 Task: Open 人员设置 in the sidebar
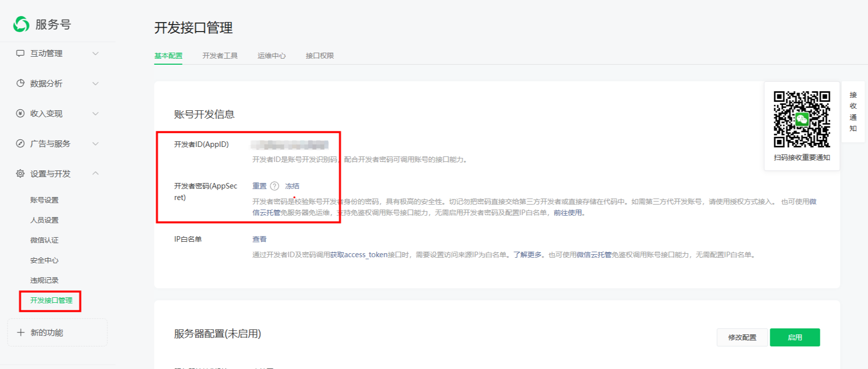point(44,220)
